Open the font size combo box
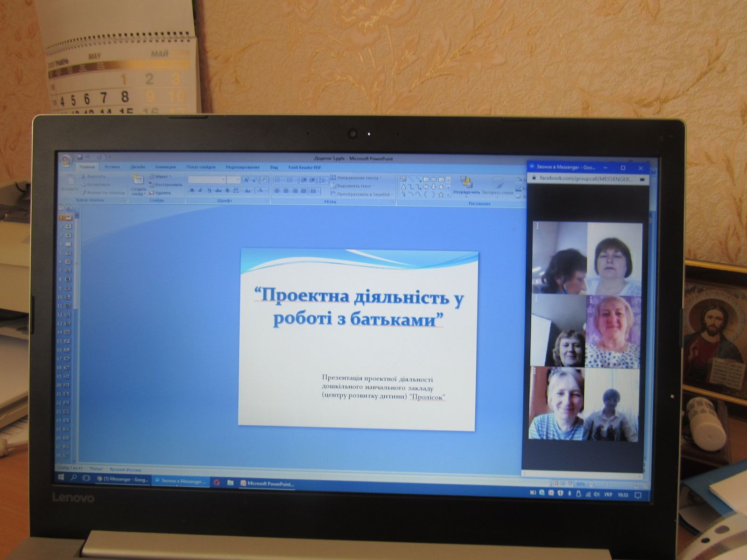 point(233,180)
